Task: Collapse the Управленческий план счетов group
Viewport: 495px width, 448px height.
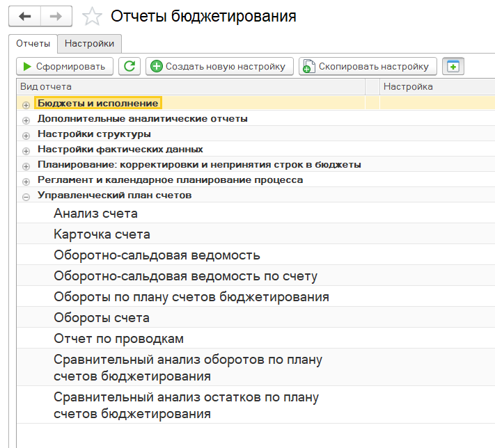Action: pos(26,196)
